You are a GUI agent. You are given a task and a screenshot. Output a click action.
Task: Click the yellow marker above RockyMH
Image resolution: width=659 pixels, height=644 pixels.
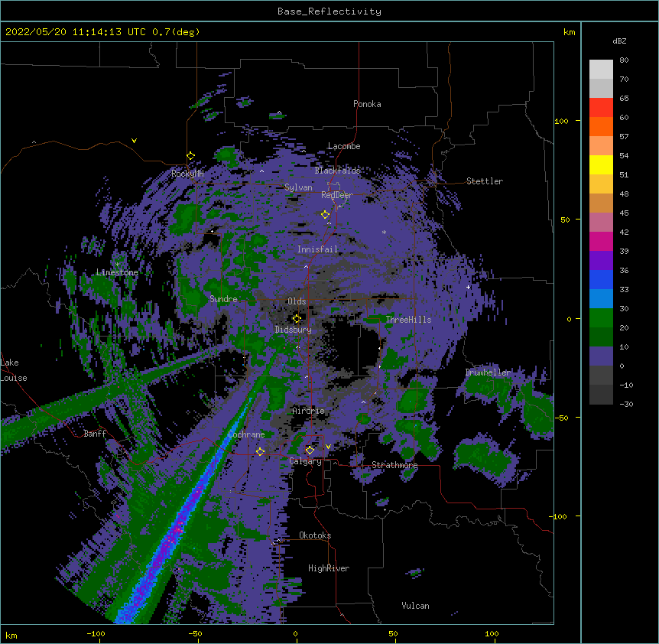point(191,156)
